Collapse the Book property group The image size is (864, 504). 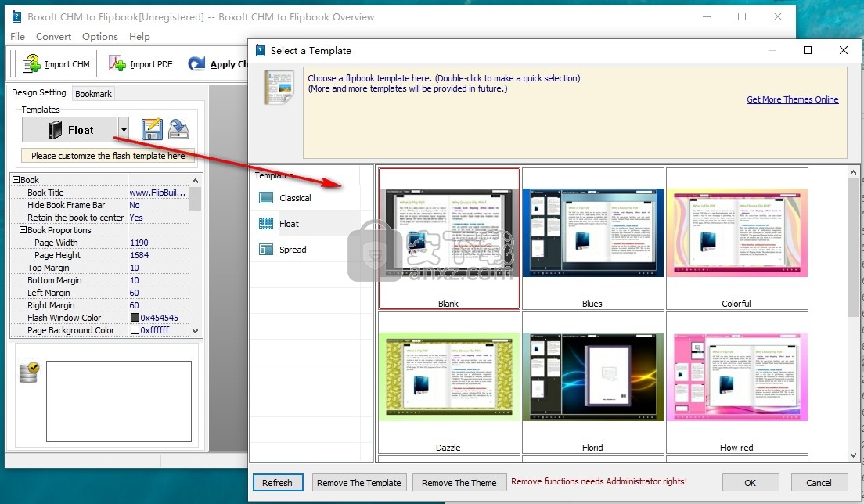click(16, 179)
